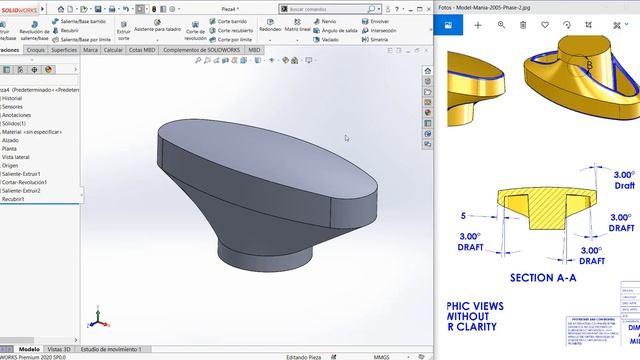Select the Corte por límite tool
The image size is (640, 360).
click(x=231, y=40)
